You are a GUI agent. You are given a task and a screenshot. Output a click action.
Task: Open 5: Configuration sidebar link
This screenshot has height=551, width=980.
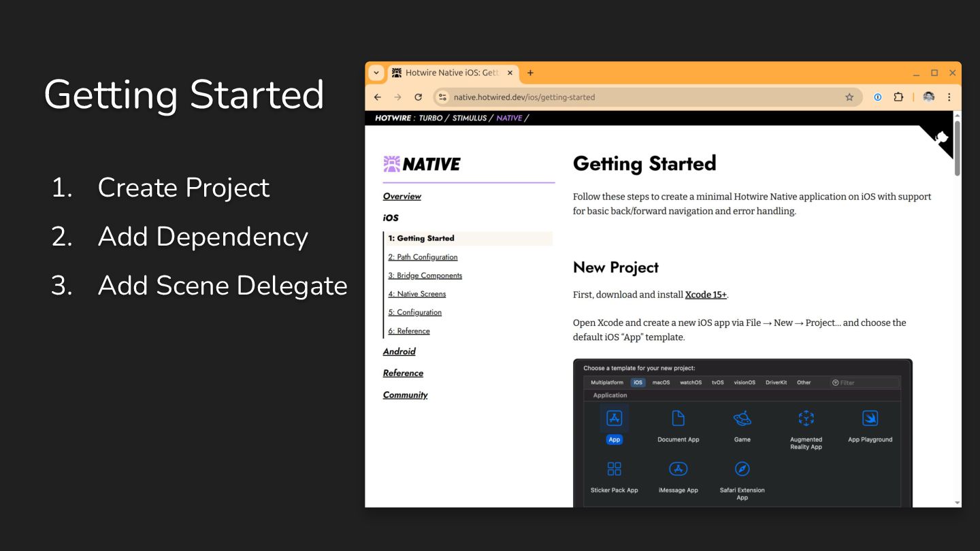[x=414, y=312]
